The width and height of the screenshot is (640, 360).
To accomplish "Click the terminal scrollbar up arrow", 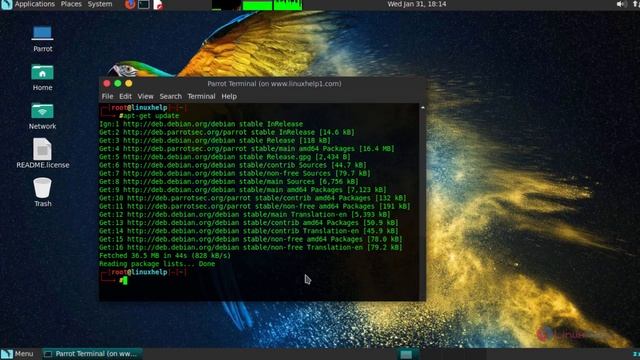I will click(x=422, y=107).
